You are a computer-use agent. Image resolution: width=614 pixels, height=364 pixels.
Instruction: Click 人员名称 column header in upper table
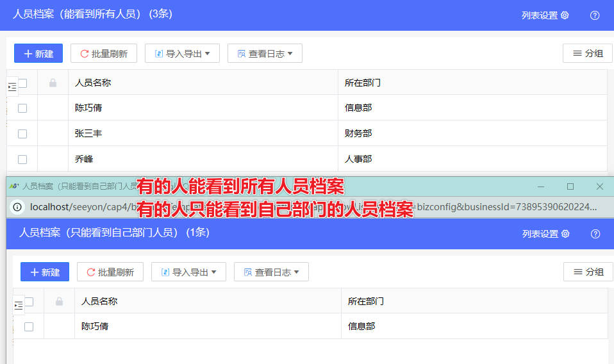[93, 83]
